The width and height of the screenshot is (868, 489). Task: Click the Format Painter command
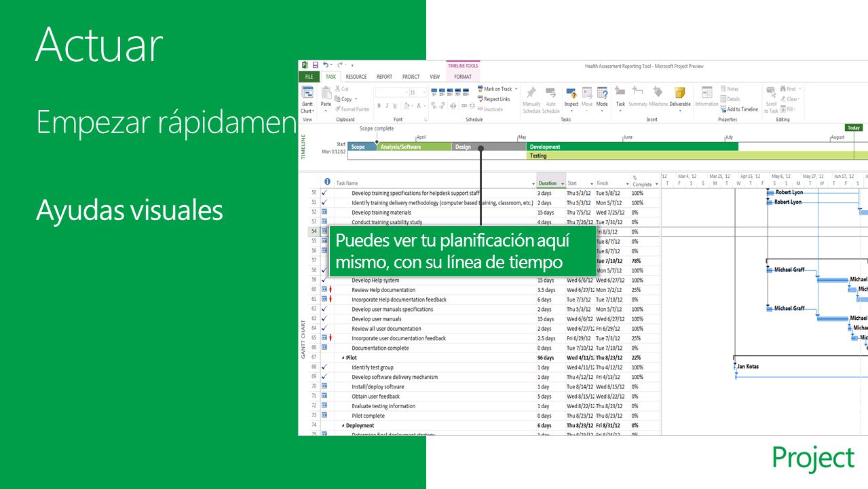[352, 109]
